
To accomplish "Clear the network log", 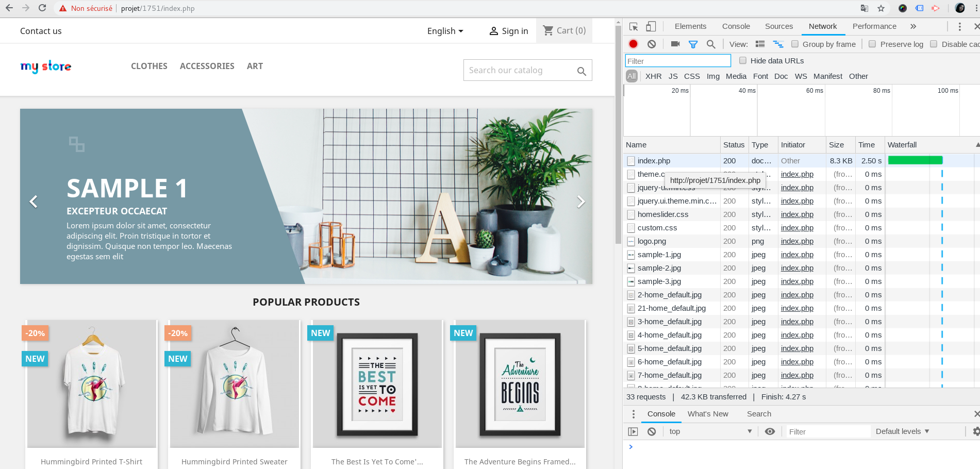I will click(x=652, y=44).
